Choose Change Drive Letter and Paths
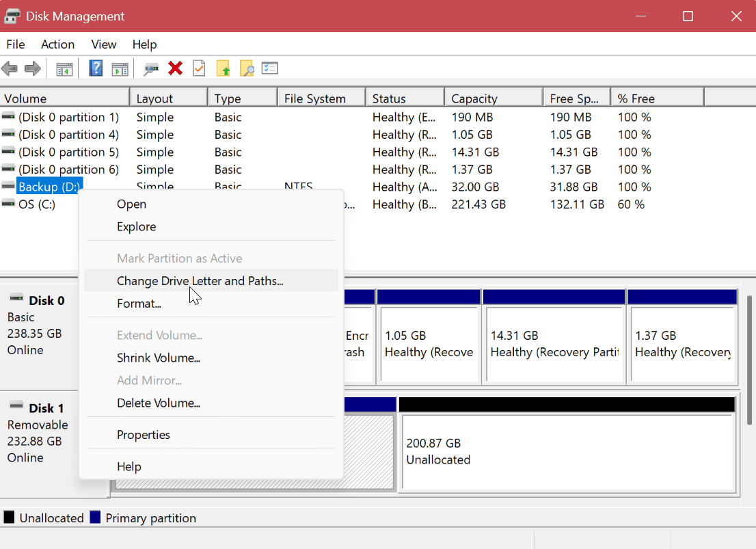 click(x=200, y=280)
